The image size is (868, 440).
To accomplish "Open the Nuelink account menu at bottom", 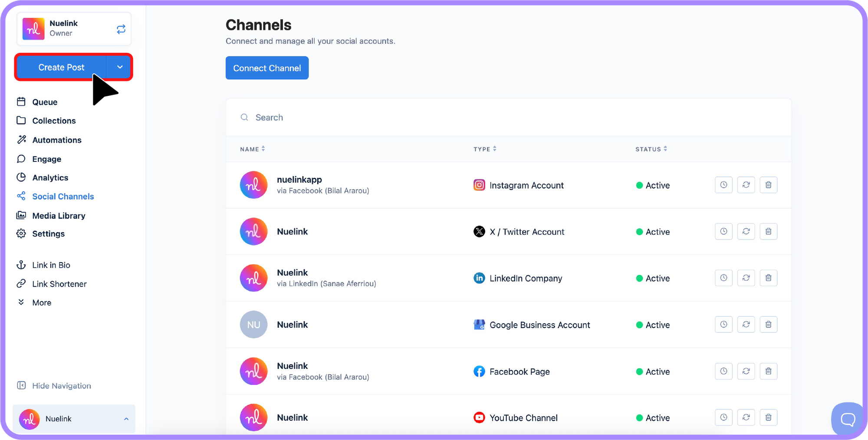I will coord(74,419).
